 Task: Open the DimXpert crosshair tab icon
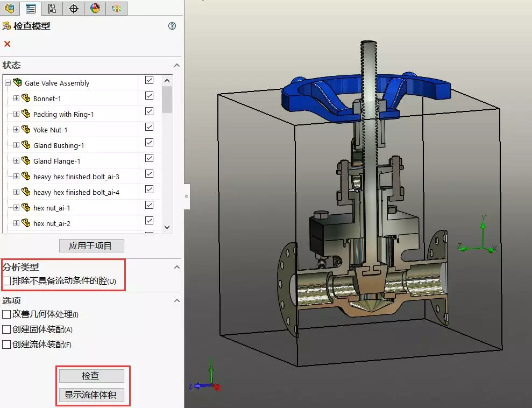(74, 8)
